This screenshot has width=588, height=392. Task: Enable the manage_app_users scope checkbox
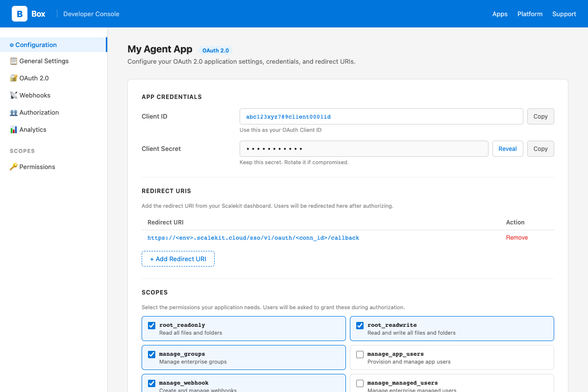tap(360, 354)
